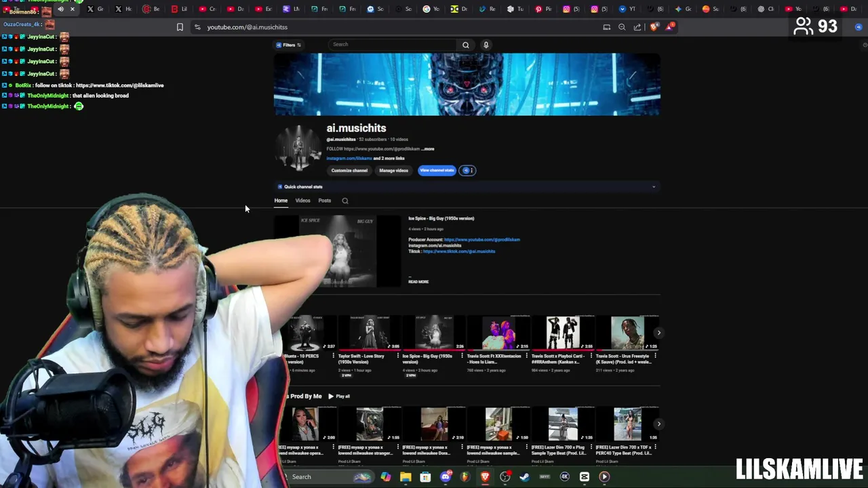Open Travis Scott - Urus Freestyle thumbnail
Viewport: 868px width, 488px height.
(627, 333)
